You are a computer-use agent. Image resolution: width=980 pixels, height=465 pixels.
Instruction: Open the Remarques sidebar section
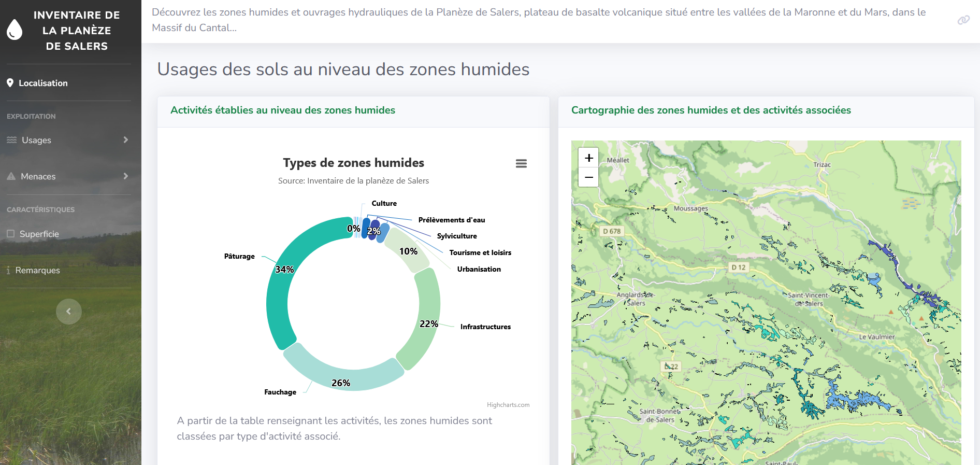click(x=37, y=270)
